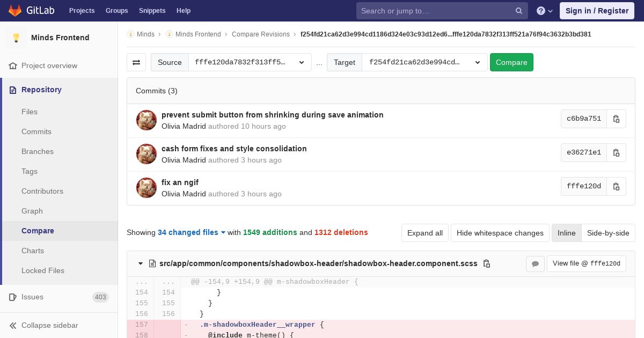Copy commit SHA c6b9a751

(616, 119)
